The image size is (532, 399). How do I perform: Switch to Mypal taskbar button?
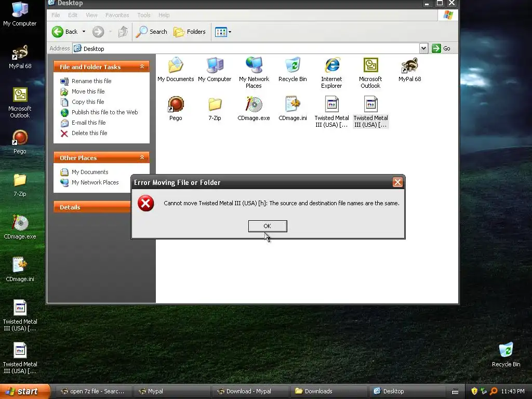click(171, 391)
